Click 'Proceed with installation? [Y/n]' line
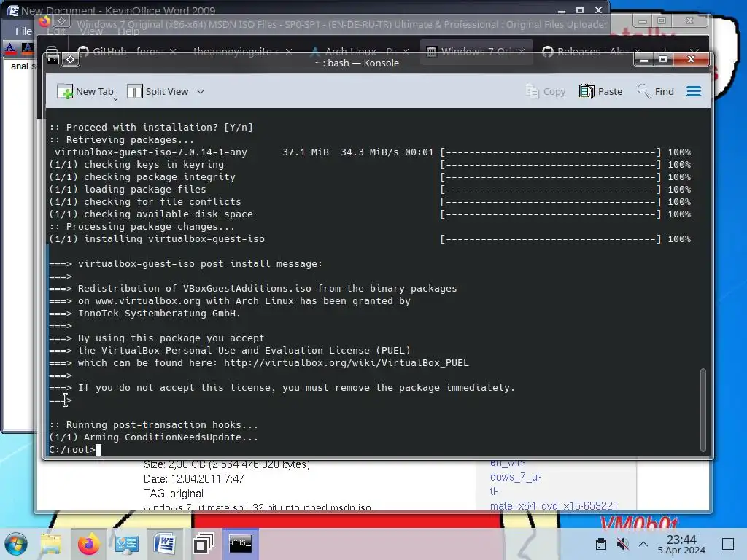747x560 pixels. coord(151,127)
